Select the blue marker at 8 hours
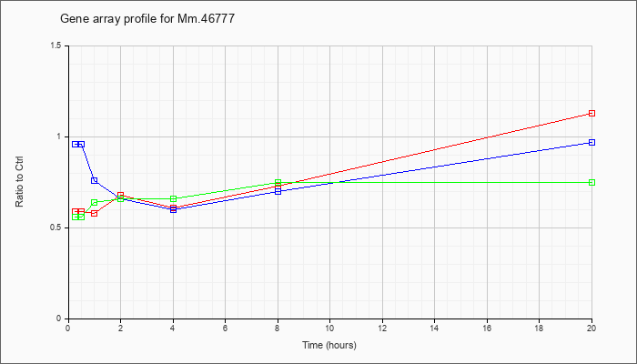Viewport: 637px width, 364px height. click(x=278, y=191)
